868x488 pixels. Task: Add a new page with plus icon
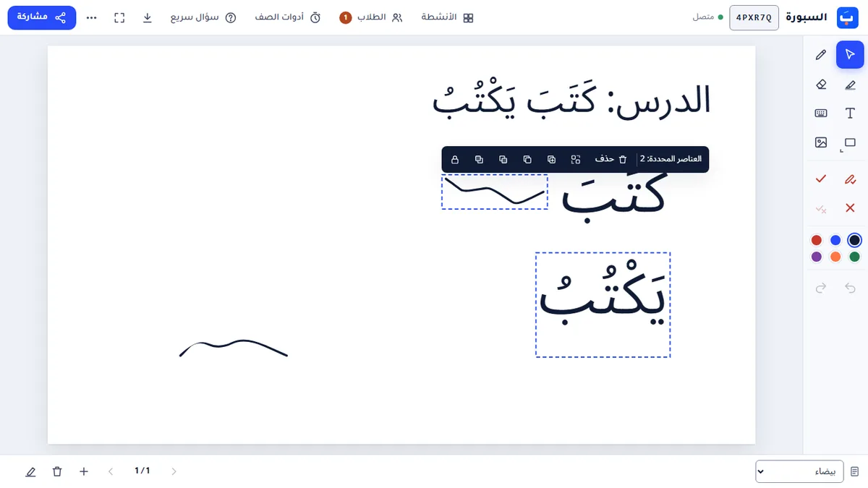84,471
